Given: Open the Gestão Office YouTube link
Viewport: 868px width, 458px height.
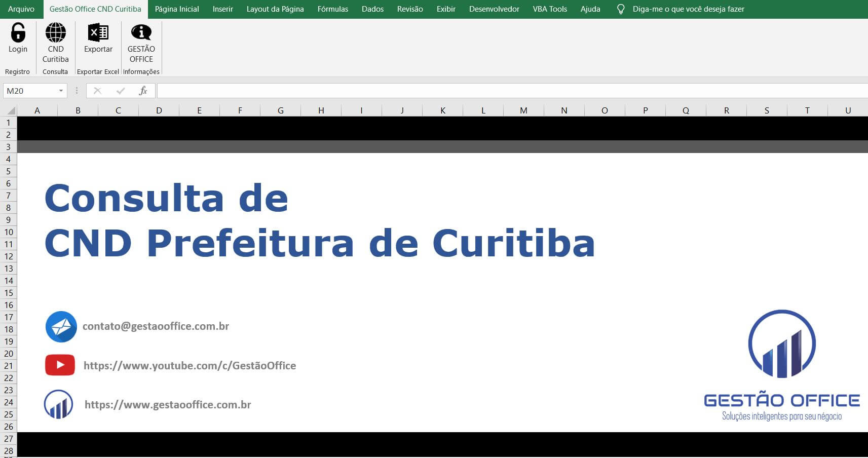Looking at the screenshot, I should pyautogui.click(x=190, y=365).
